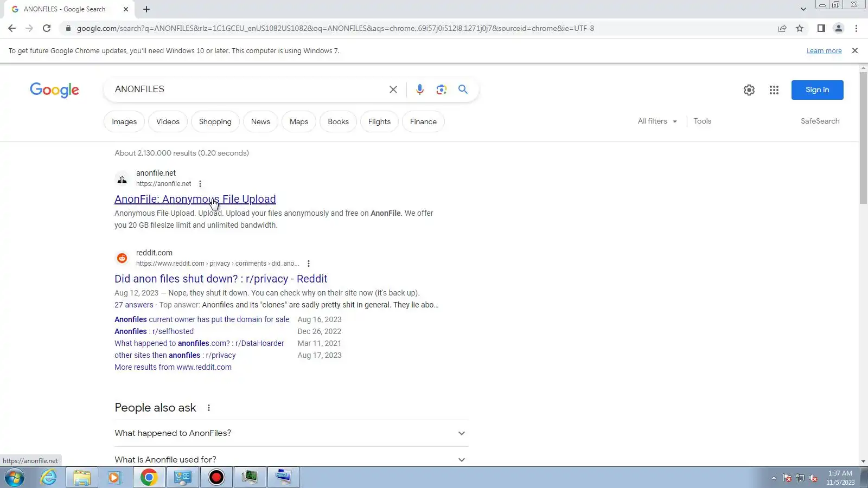This screenshot has width=868, height=488.
Task: Close the ANONFILES Google Search tab
Action: coord(126,9)
